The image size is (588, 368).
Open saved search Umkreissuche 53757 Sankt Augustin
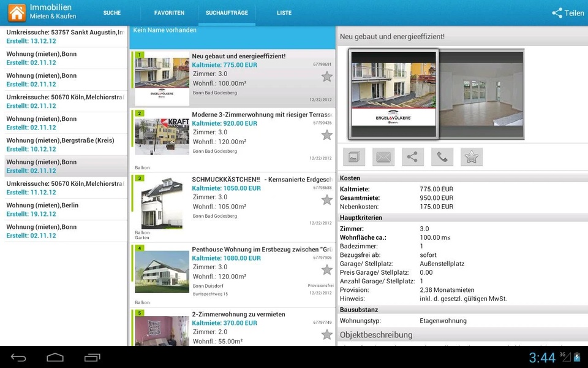(66, 37)
